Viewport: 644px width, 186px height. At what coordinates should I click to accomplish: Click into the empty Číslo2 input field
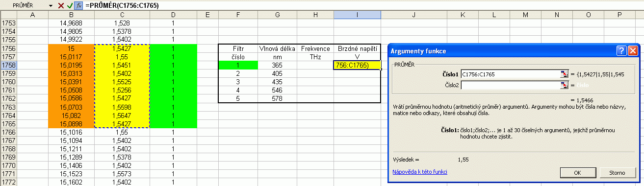tap(511, 85)
